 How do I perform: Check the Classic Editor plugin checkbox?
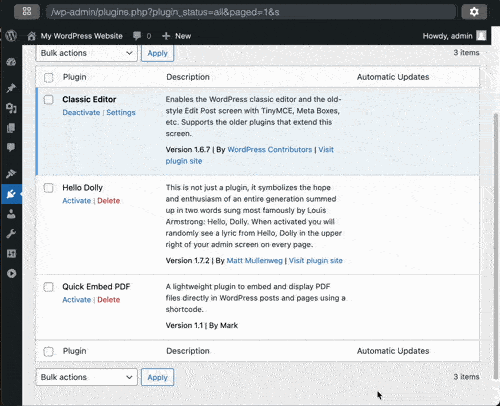[49, 100]
